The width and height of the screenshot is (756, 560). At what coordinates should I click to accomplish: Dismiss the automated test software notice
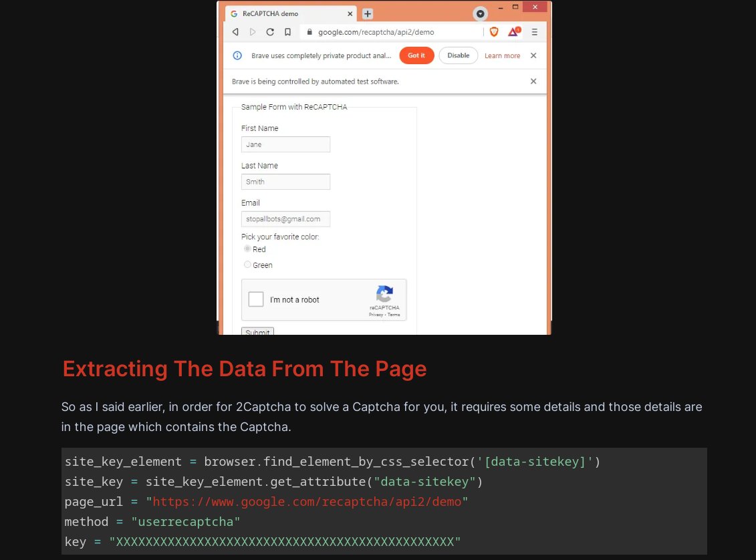coord(533,82)
